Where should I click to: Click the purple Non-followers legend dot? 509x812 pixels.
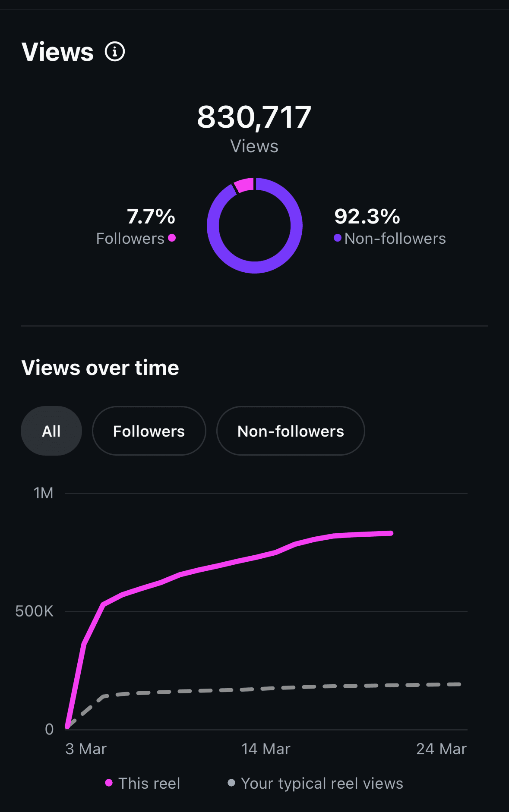point(338,238)
